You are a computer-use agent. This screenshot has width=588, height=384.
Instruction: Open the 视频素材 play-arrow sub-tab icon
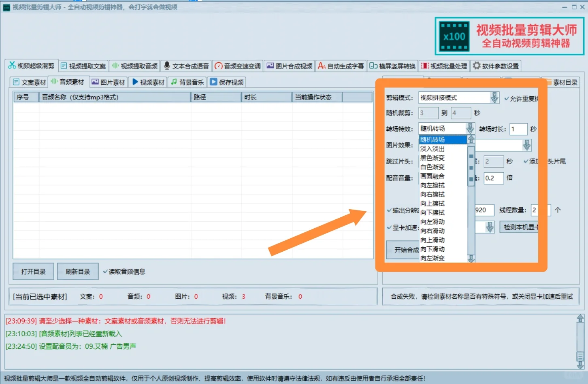coord(135,82)
